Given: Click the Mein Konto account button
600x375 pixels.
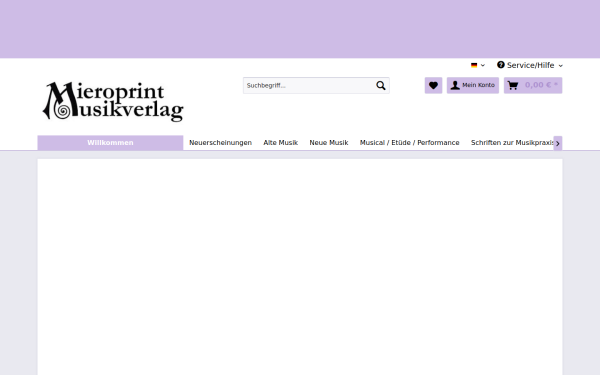Looking at the screenshot, I should coord(473,85).
